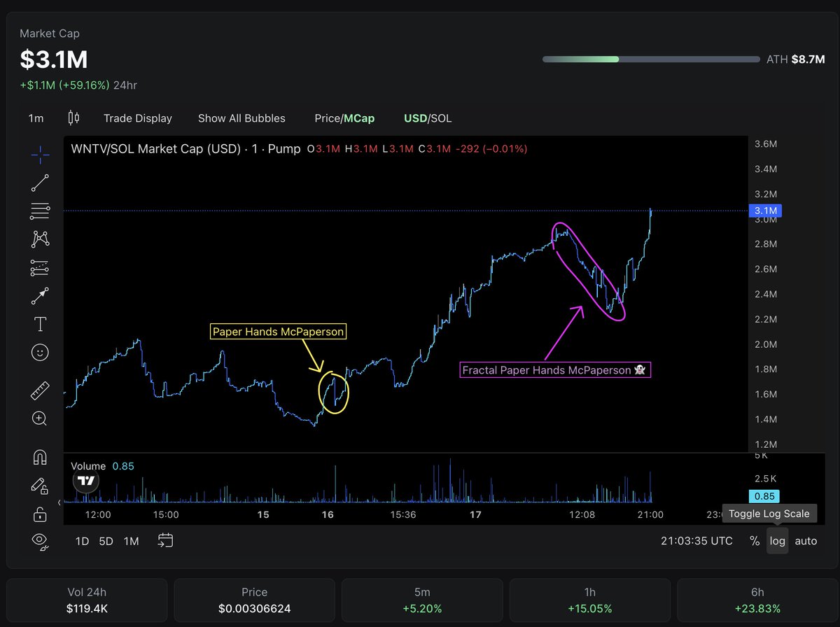Set range to 5D
840x627 pixels.
tap(106, 541)
